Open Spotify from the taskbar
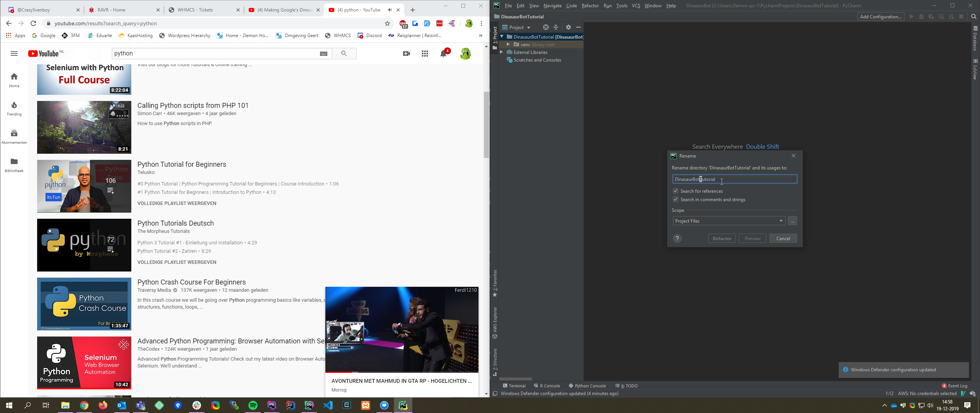 coord(253,405)
